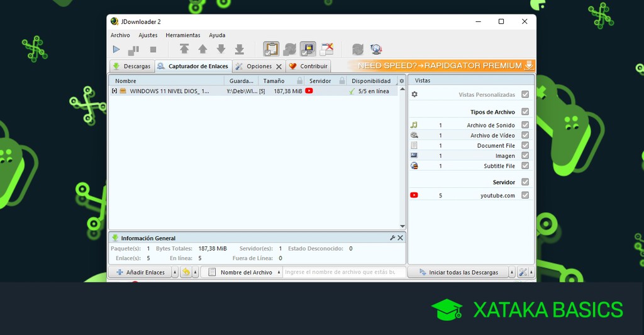Click the file name search input field
The width and height of the screenshot is (644, 335).
point(344,272)
